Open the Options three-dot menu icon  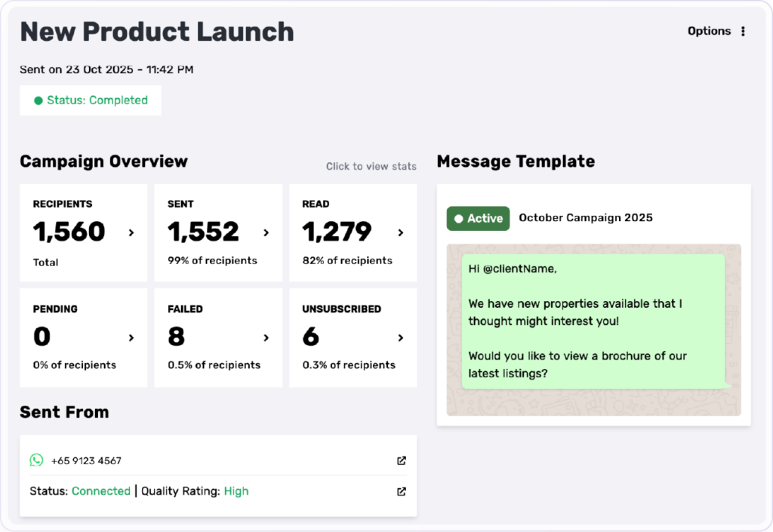click(x=743, y=32)
